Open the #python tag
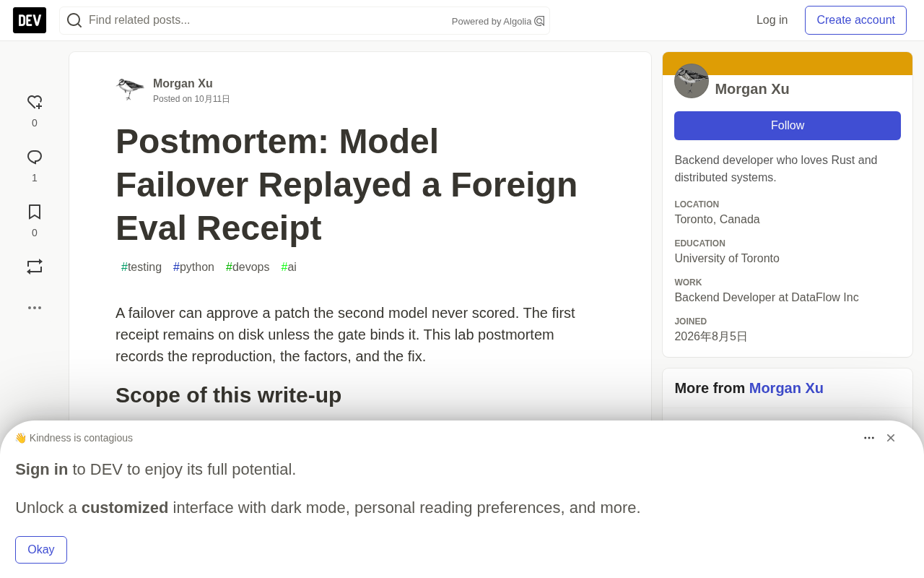Viewport: 924px width, 578px height. point(193,267)
